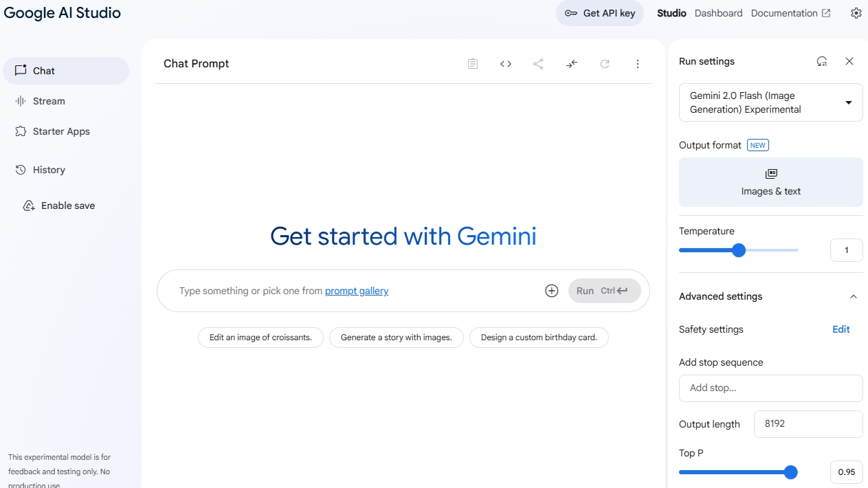Open the model selection dropdown
This screenshot has width=868, height=488.
[771, 102]
